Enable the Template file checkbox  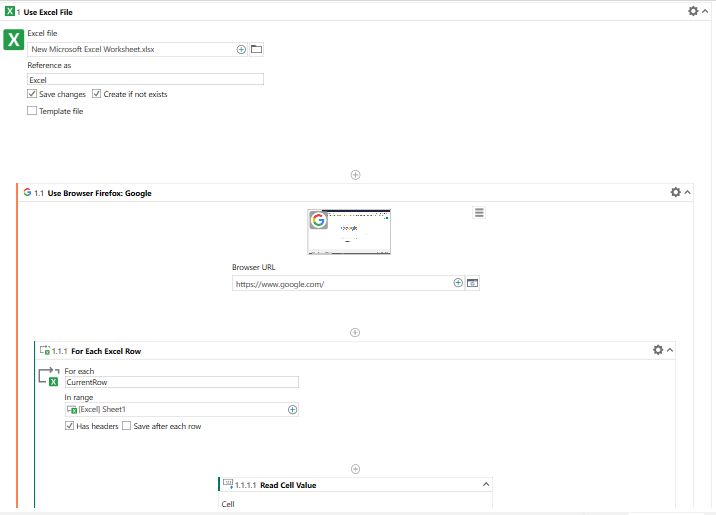32,111
